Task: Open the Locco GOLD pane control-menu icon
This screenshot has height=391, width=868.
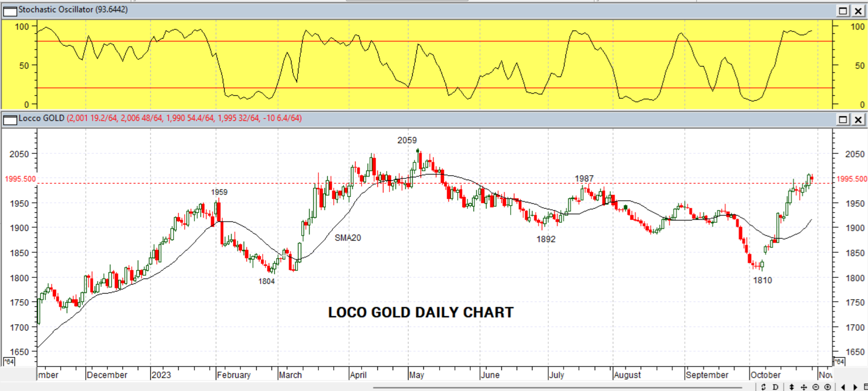Action: (10, 120)
